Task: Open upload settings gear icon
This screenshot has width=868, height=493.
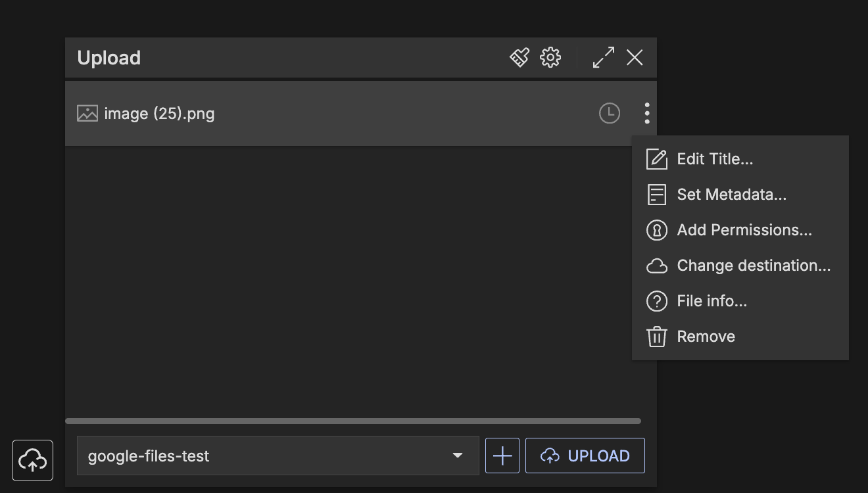Action: [x=550, y=58]
